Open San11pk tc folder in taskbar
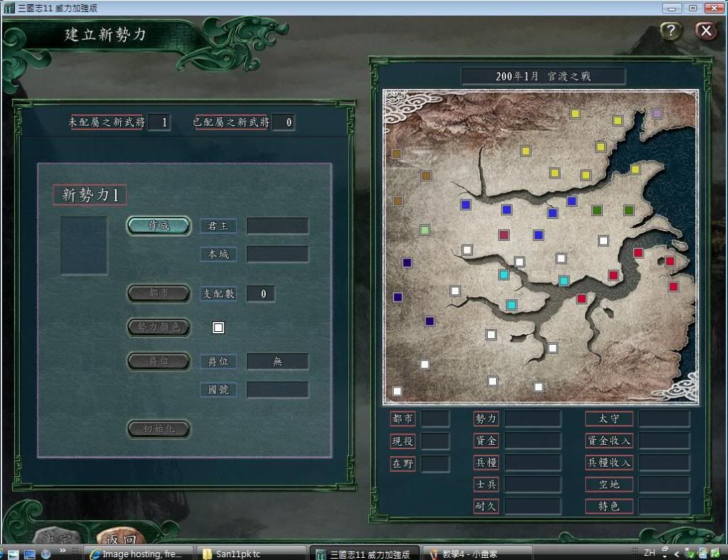The height and width of the screenshot is (560, 728). coord(251,554)
